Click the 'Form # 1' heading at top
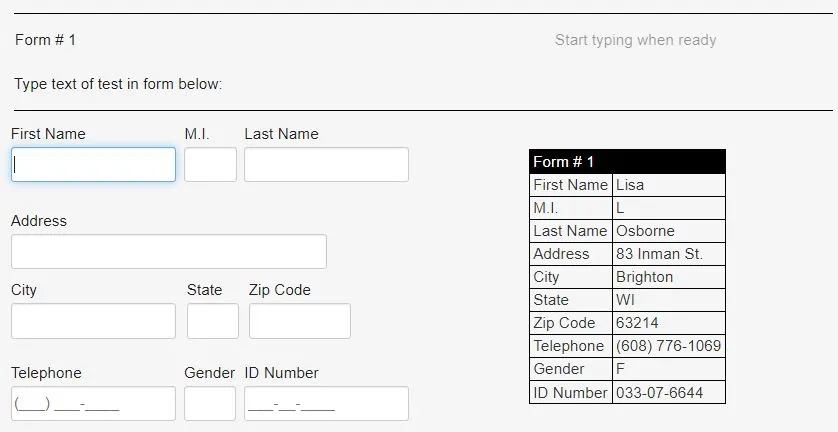This screenshot has width=838, height=432. (x=45, y=40)
